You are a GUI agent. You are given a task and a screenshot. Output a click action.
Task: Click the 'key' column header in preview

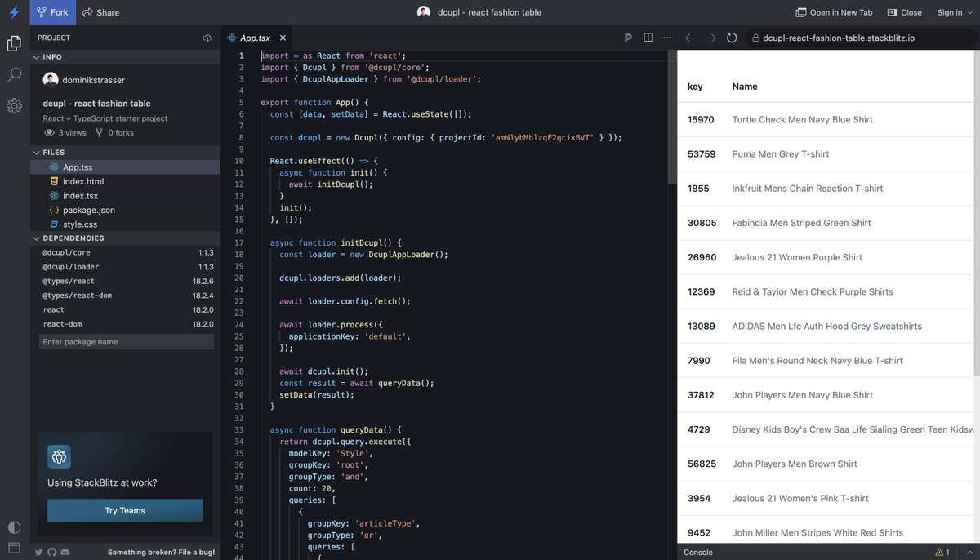tap(695, 87)
